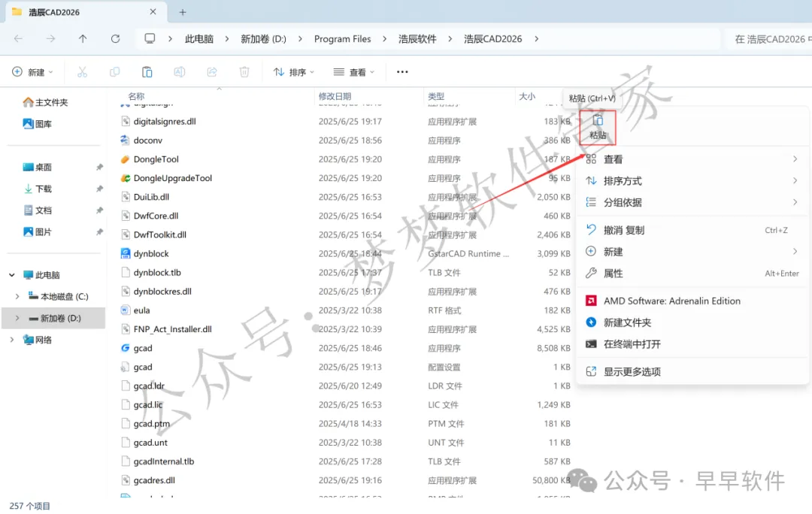
Task: Go forward with the right arrow
Action: click(50, 39)
